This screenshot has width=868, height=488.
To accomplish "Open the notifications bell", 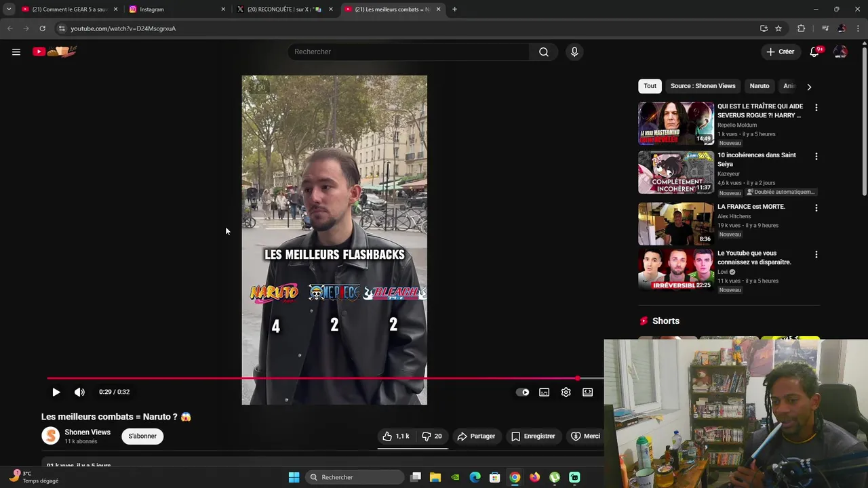I will click(x=814, y=52).
